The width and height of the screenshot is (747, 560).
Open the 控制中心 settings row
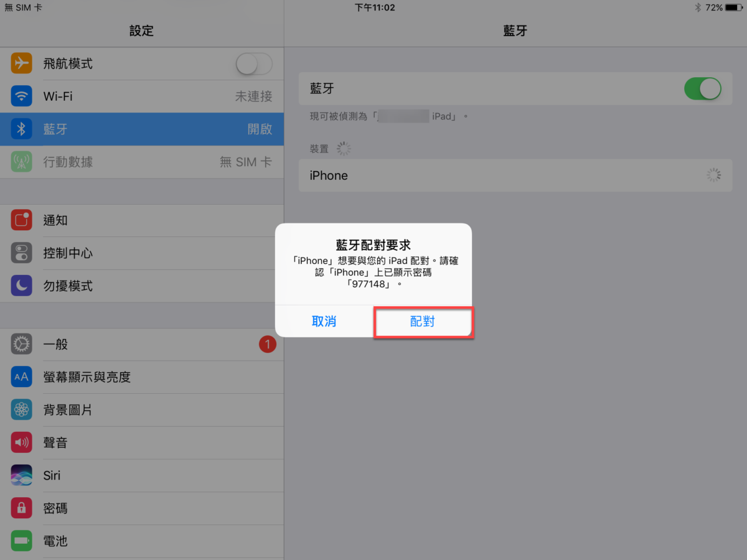point(142,253)
